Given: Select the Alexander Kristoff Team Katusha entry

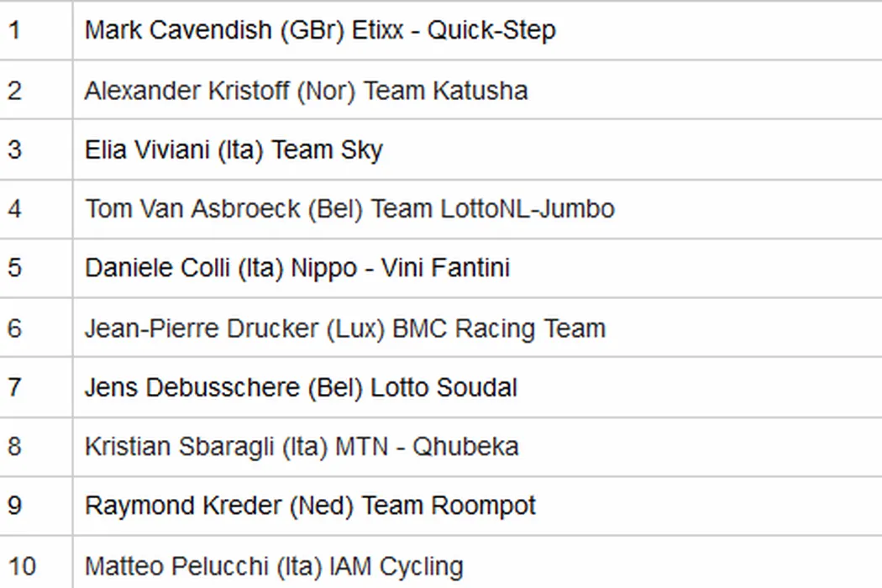Looking at the screenshot, I should click(306, 90).
